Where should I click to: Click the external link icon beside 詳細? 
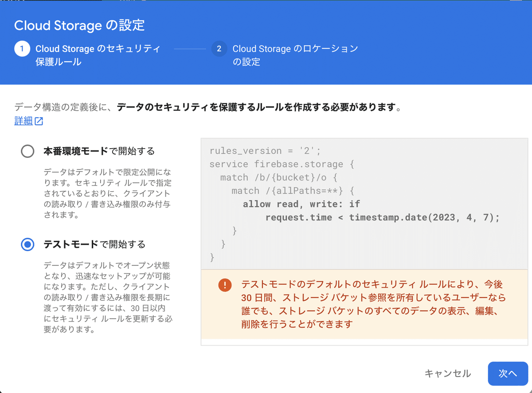tap(39, 121)
